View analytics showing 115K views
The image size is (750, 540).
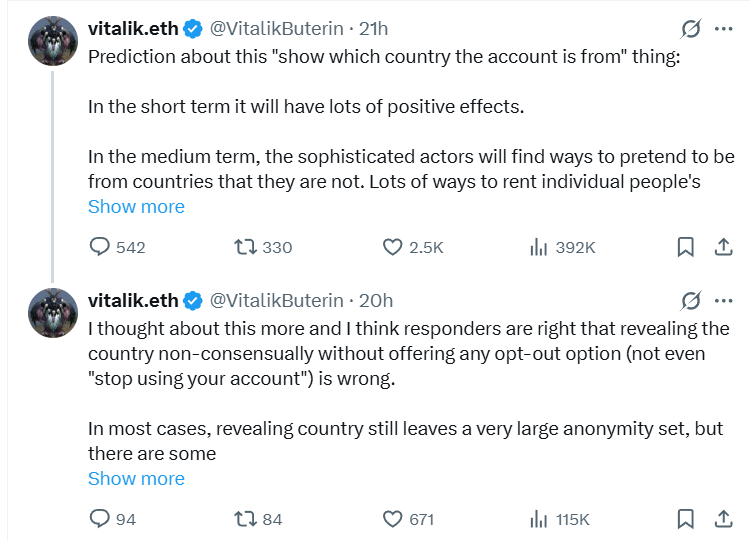coord(538,519)
